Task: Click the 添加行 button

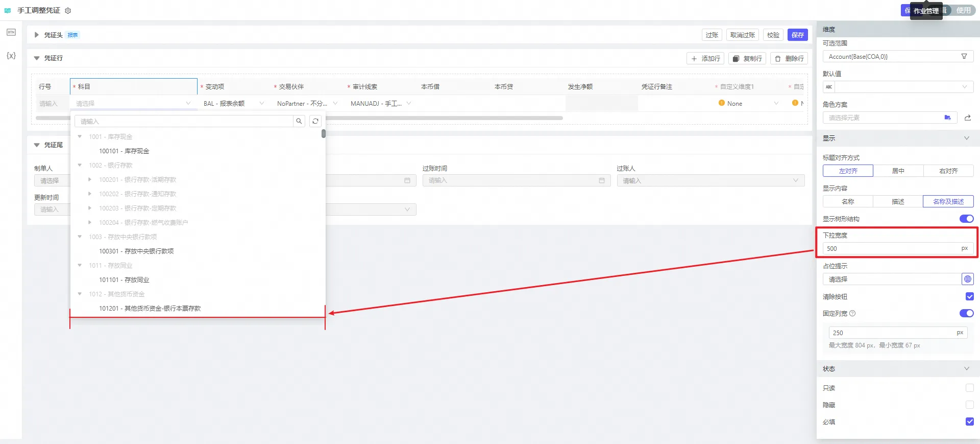Action: tap(705, 59)
